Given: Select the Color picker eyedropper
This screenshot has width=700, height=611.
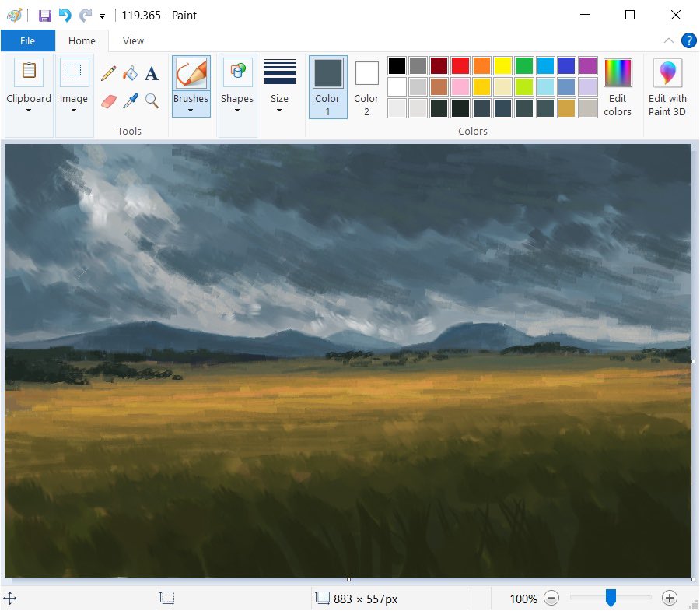Looking at the screenshot, I should (131, 101).
